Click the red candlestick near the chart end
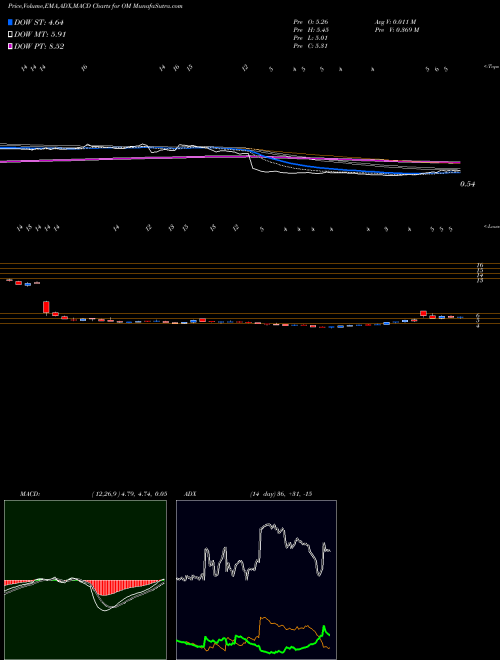The image size is (500, 660). tap(423, 313)
